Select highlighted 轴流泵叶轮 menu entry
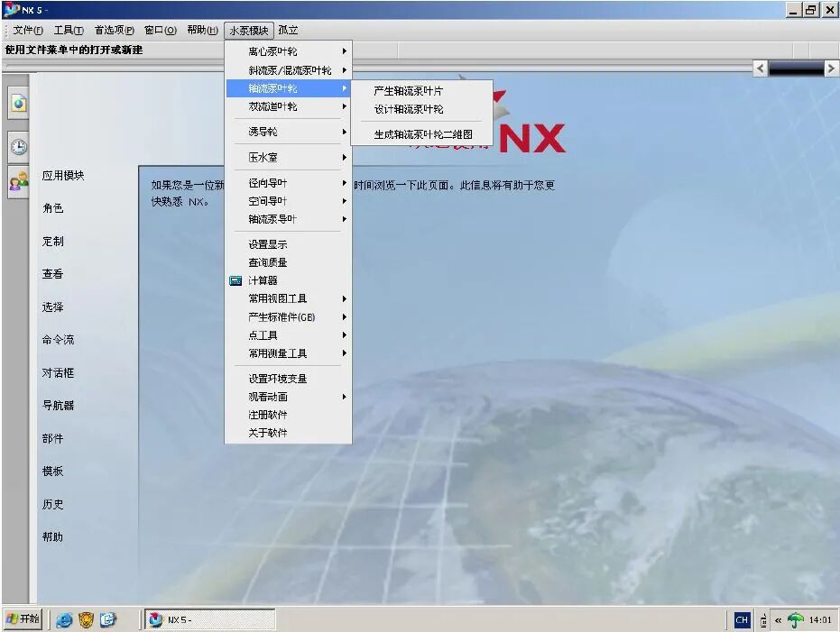840x632 pixels. coord(288,88)
